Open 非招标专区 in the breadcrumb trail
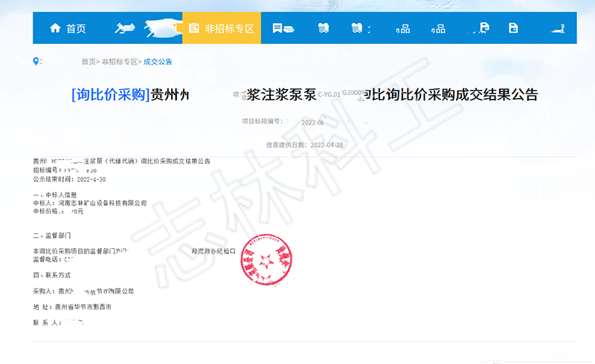Screen dimensions: 595x364 (x=120, y=62)
